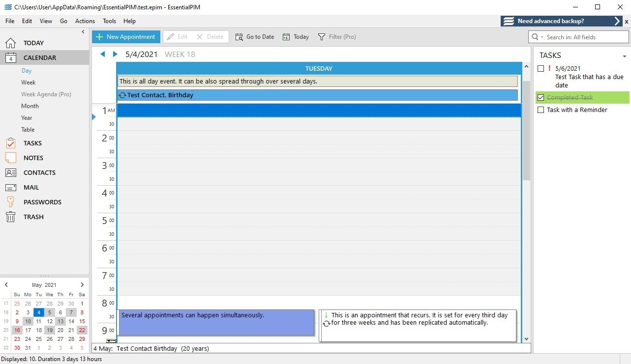Click the Go to Date toolbar button

pyautogui.click(x=255, y=37)
